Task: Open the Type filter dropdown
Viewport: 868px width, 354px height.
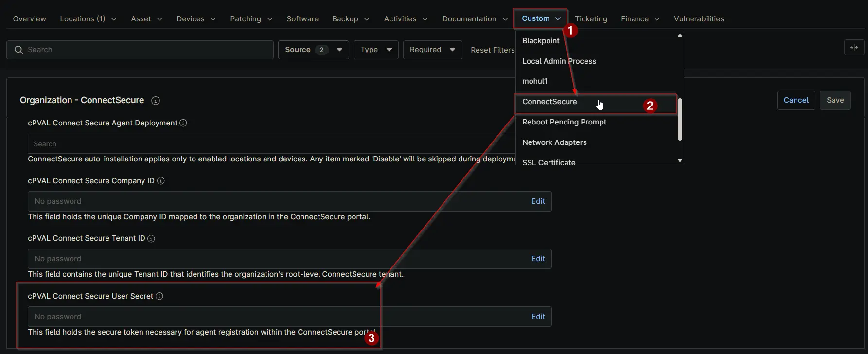Action: click(x=376, y=50)
